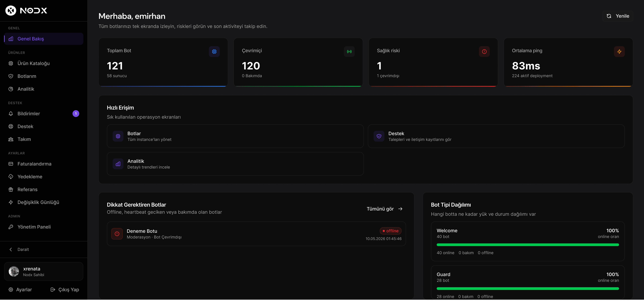The image size is (644, 301).
Task: Open the sidebar Analitik page
Action: point(44,89)
